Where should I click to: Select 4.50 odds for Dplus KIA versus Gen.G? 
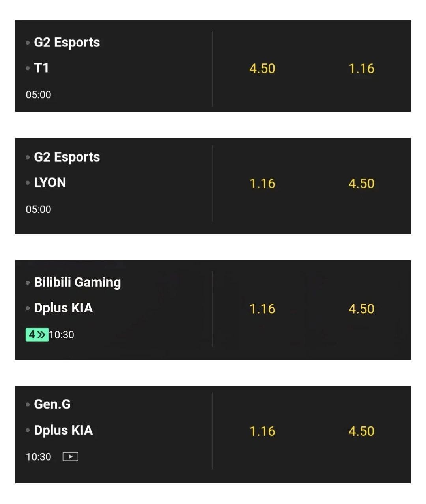point(361,431)
